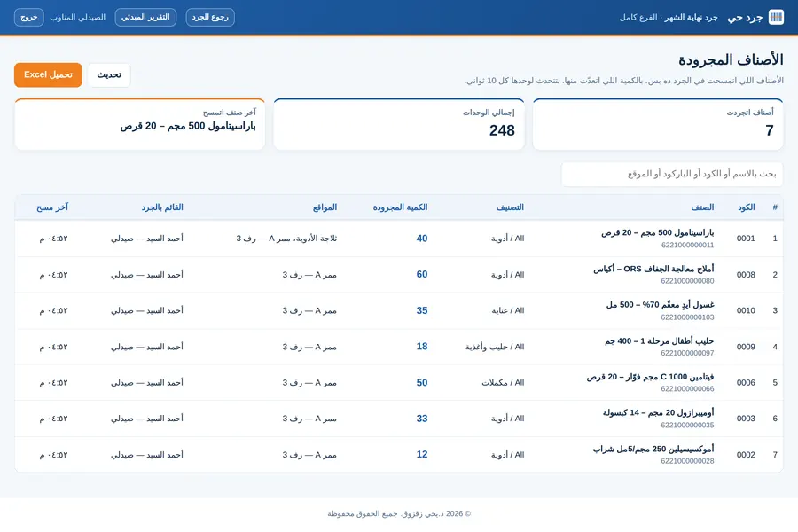798x532 pixels.
Task: Click barcode 6221000000103 under غسول أيدٍ
Action: pyautogui.click(x=687, y=317)
